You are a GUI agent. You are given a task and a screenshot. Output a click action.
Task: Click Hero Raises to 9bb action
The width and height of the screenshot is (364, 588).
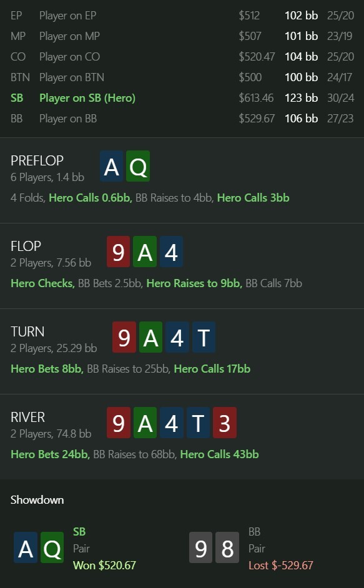[x=194, y=283]
